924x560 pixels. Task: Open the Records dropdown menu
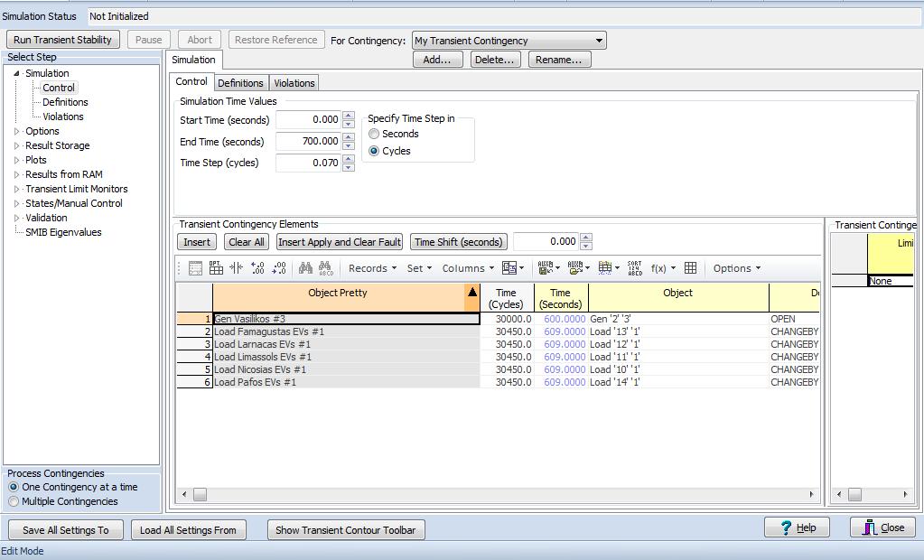(372, 268)
